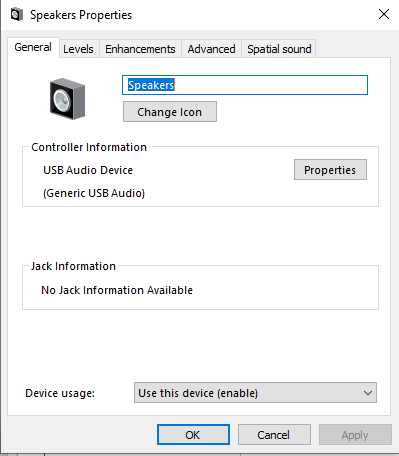This screenshot has height=456, width=399.
Task: Click the Change Icon button
Action: tap(170, 112)
